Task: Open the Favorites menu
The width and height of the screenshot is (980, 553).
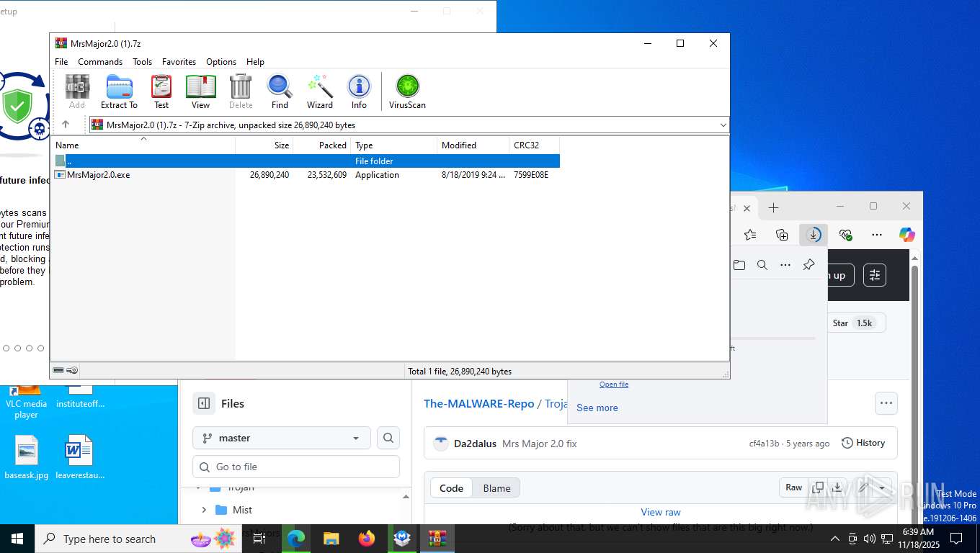Action: pos(179,62)
